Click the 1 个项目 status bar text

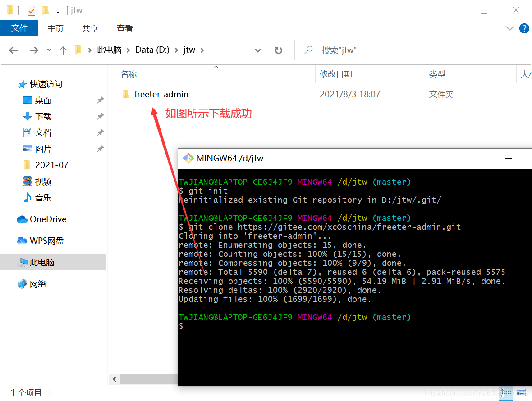tap(26, 393)
